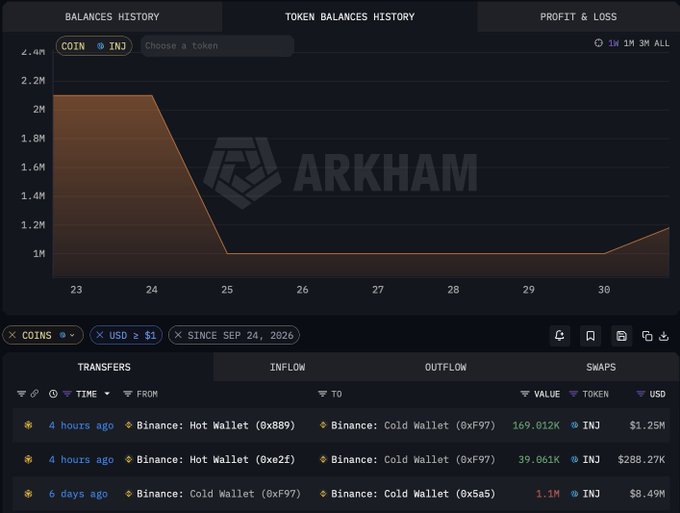Select the Token Balances History tab
The width and height of the screenshot is (680, 513).
tap(350, 17)
